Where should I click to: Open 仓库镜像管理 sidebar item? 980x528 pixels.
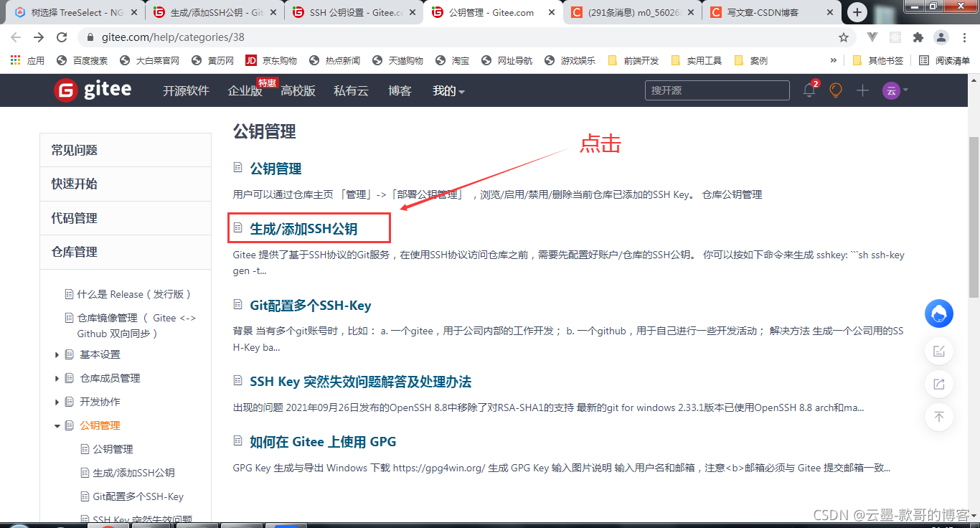[x=136, y=326]
